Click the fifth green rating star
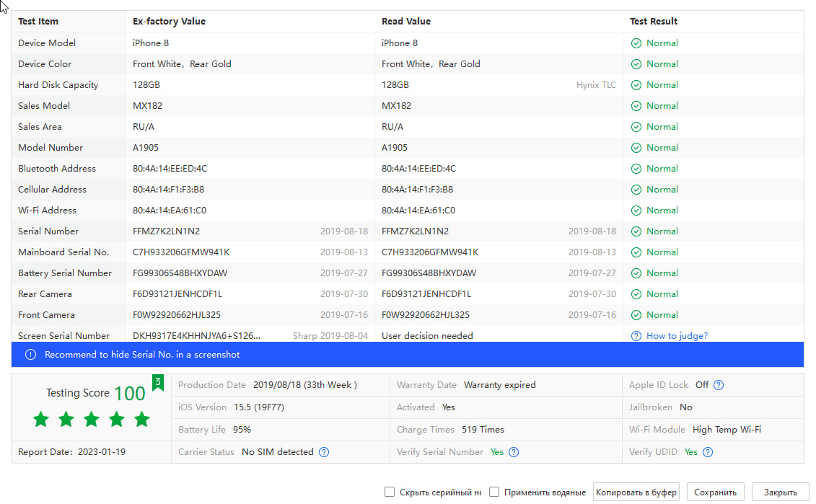Image resolution: width=816 pixels, height=504 pixels. [x=142, y=419]
